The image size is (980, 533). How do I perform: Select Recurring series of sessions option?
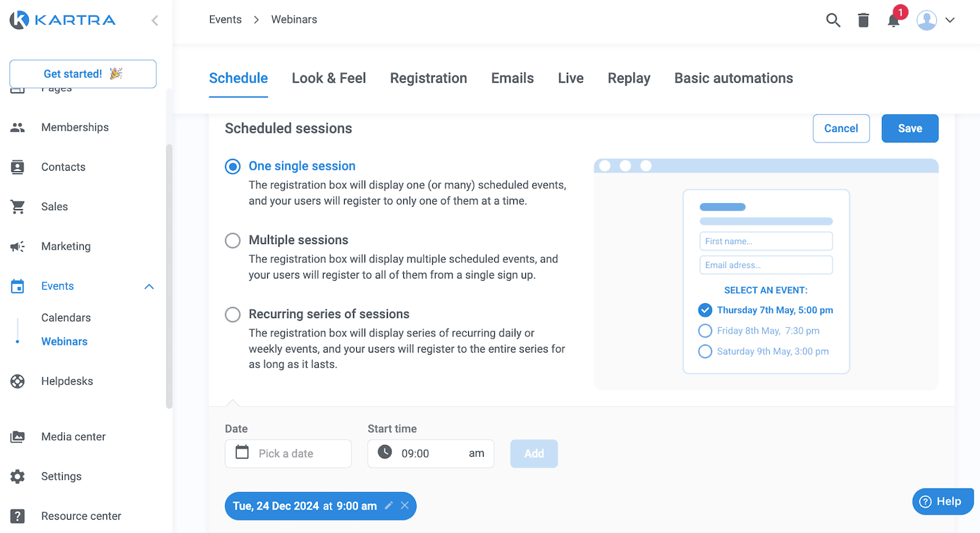pos(233,314)
